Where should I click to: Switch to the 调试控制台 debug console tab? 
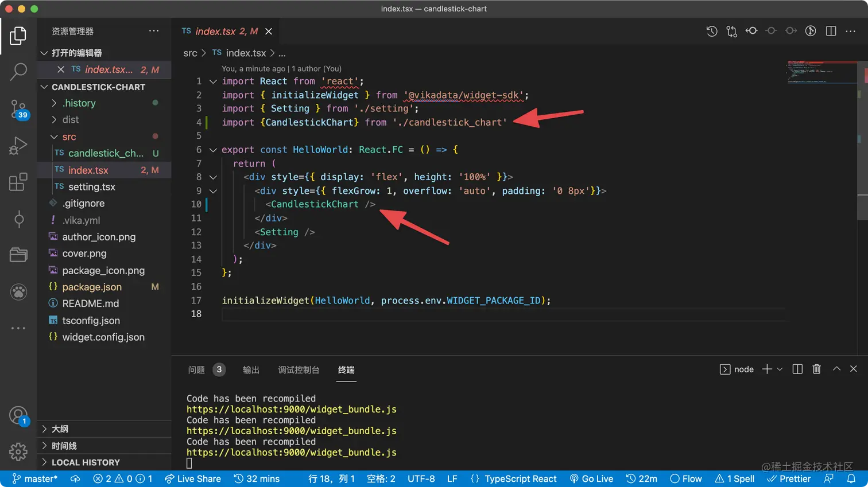[x=299, y=370]
